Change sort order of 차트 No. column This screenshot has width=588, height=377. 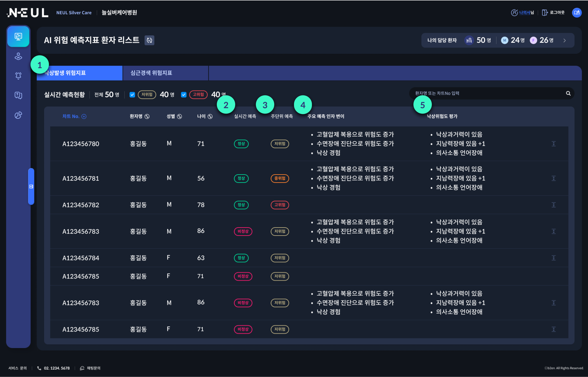tap(84, 116)
